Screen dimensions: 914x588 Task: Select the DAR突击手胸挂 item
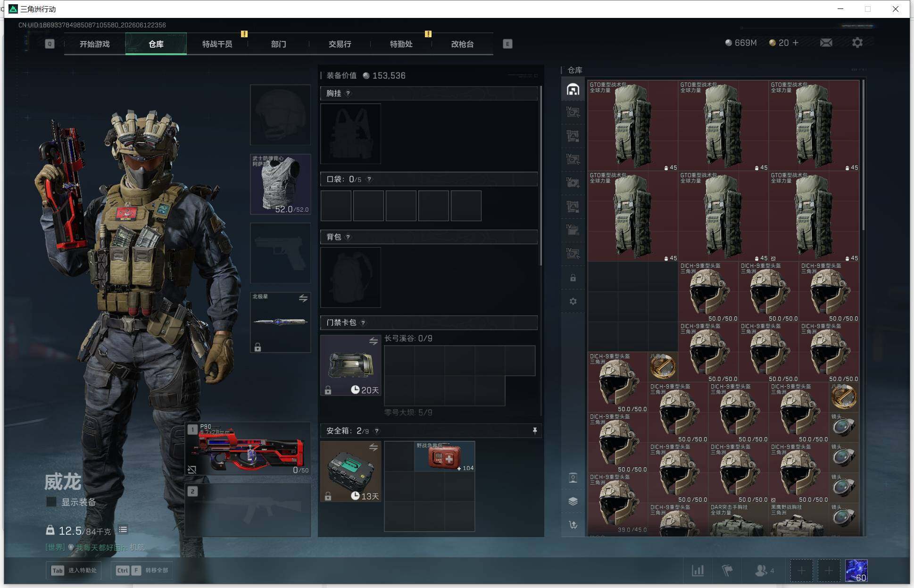click(x=739, y=520)
